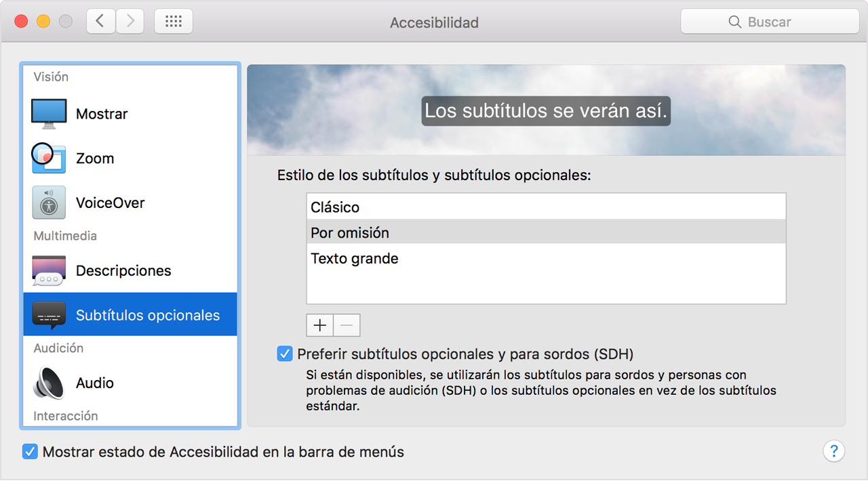Open the Zoom settings pane
868x481 pixels.
click(130, 159)
